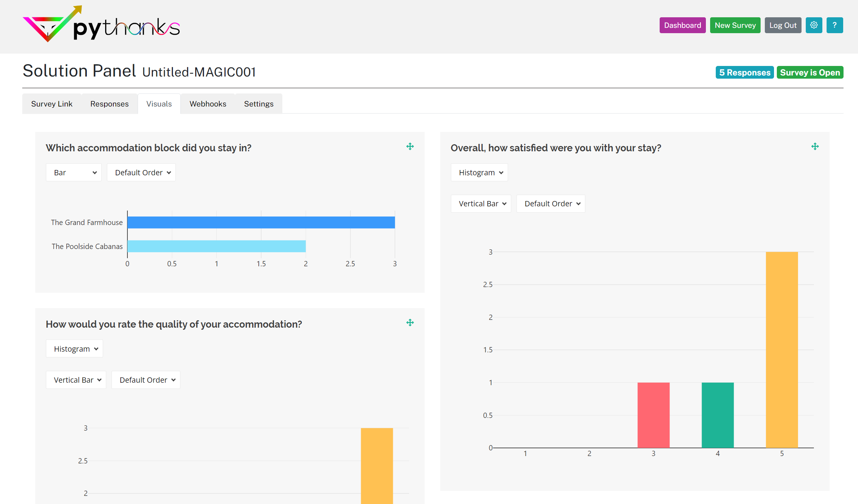Go to the Survey Link tab
858x504 pixels.
click(x=52, y=104)
